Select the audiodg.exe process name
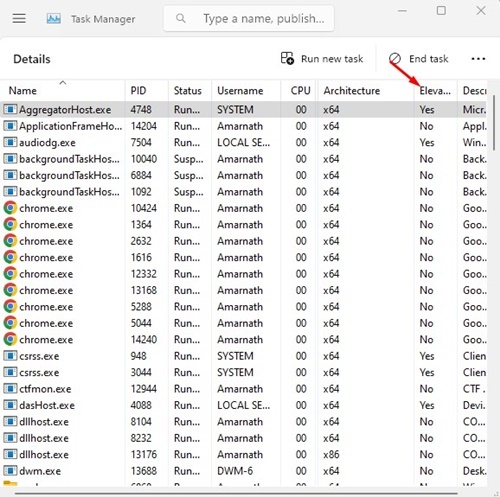The height and width of the screenshot is (497, 500). pyautogui.click(x=47, y=143)
